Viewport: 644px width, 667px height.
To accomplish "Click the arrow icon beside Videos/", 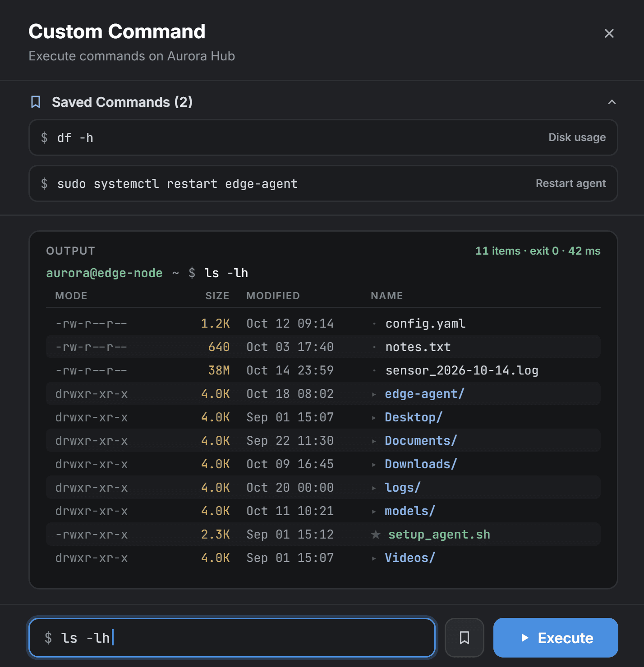I will coord(374,558).
